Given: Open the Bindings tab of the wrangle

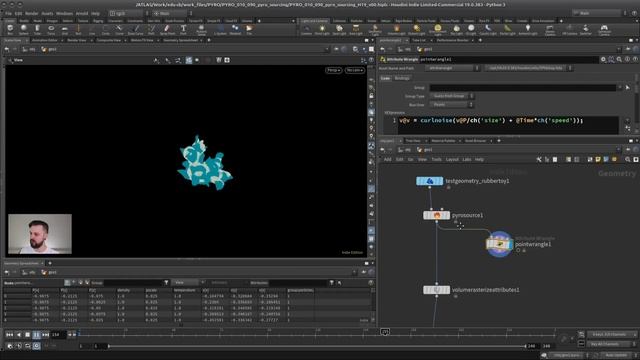Looking at the screenshot, I should (402, 78).
